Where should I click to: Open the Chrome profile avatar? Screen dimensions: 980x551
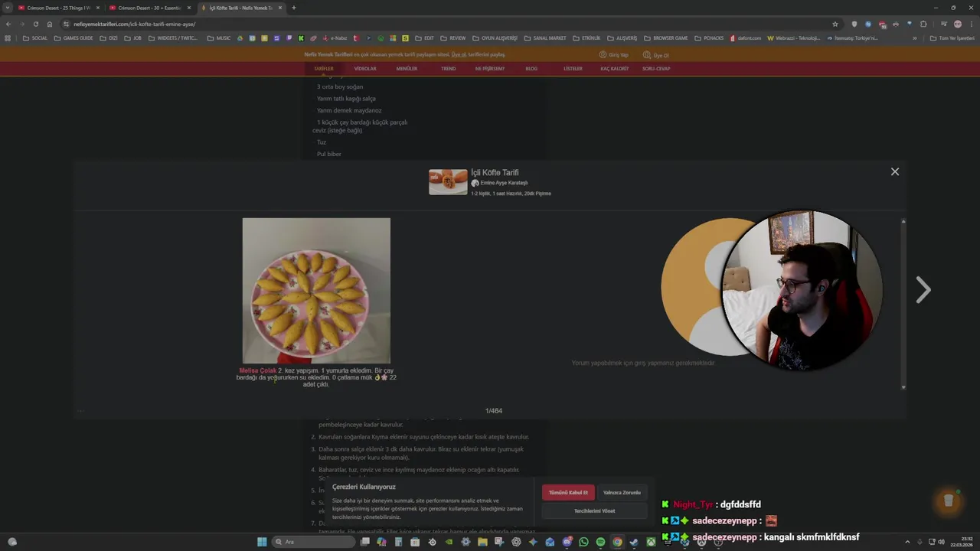pos(957,24)
